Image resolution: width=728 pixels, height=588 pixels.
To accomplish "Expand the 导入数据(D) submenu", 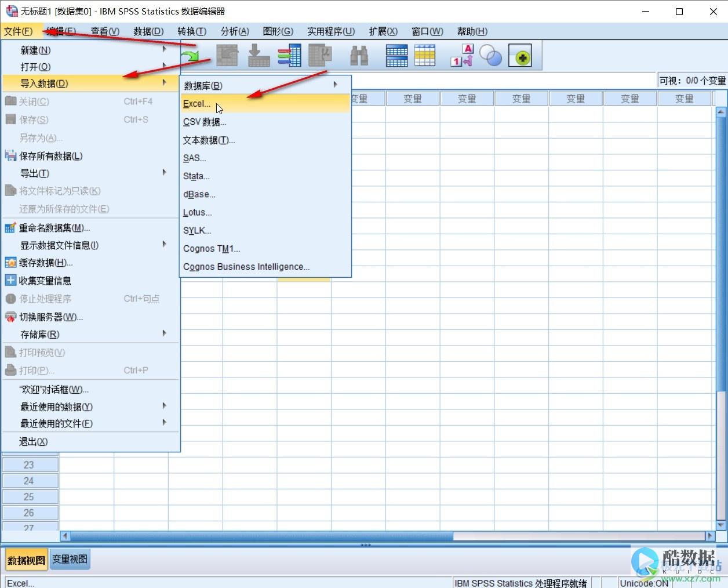I will pyautogui.click(x=90, y=84).
